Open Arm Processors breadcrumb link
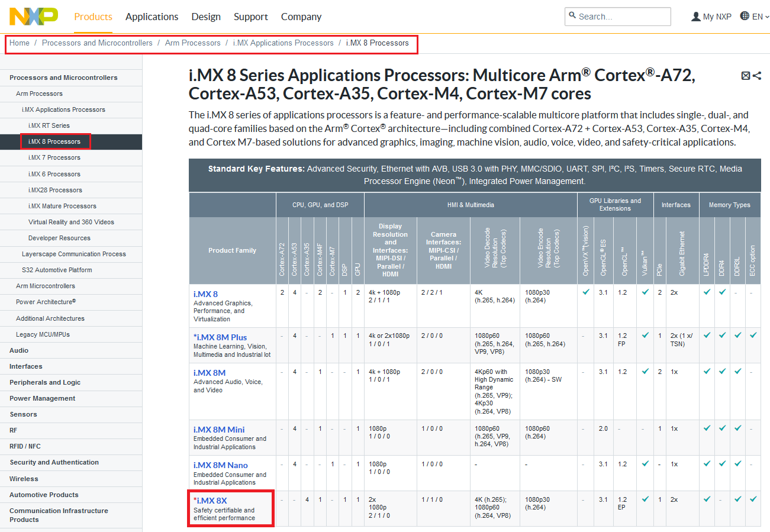The height and width of the screenshot is (532, 770). (x=192, y=43)
